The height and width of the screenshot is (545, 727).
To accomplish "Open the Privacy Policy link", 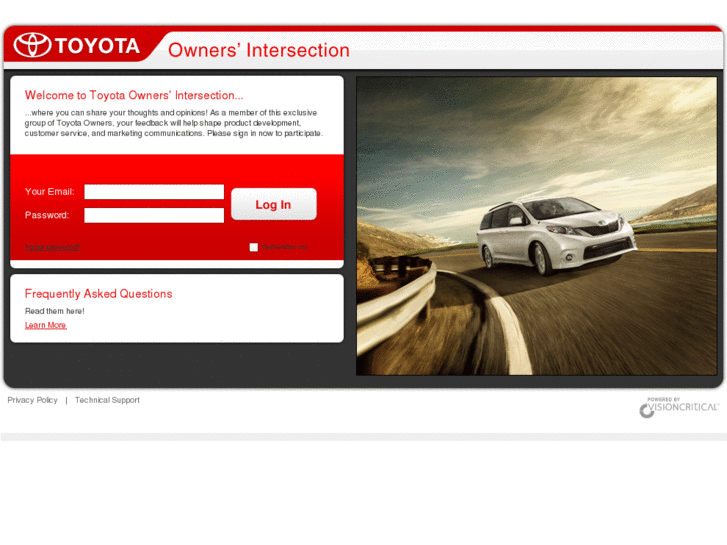I will [32, 400].
